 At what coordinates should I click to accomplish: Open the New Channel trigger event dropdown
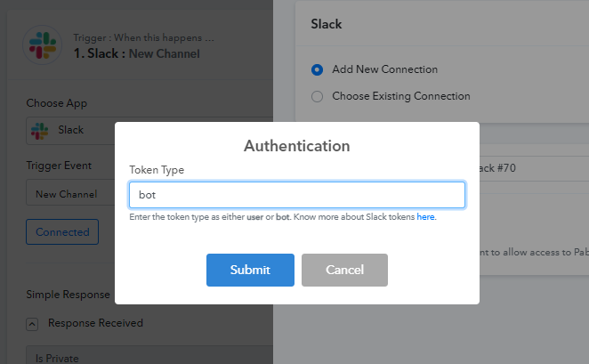pos(70,194)
